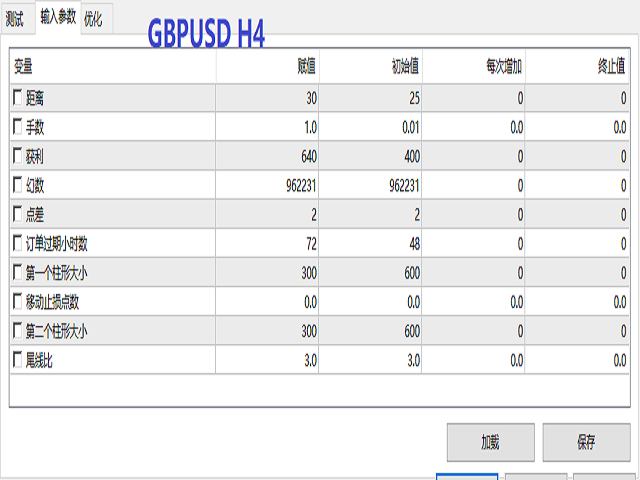Image resolution: width=640 pixels, height=480 pixels.
Task: Click the 保存 button
Action: click(x=587, y=442)
